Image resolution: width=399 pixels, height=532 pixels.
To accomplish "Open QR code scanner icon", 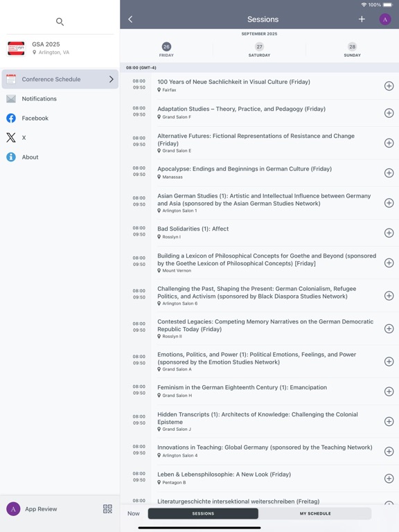I will [107, 509].
